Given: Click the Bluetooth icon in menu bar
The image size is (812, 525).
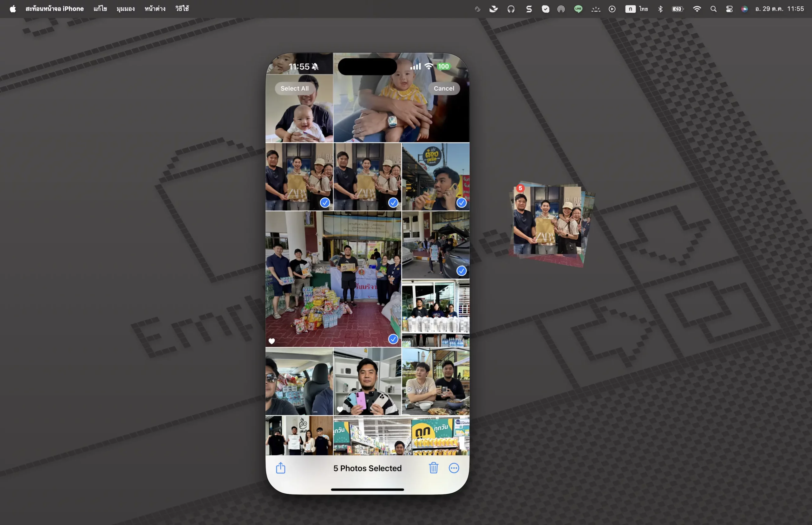Looking at the screenshot, I should coord(660,9).
